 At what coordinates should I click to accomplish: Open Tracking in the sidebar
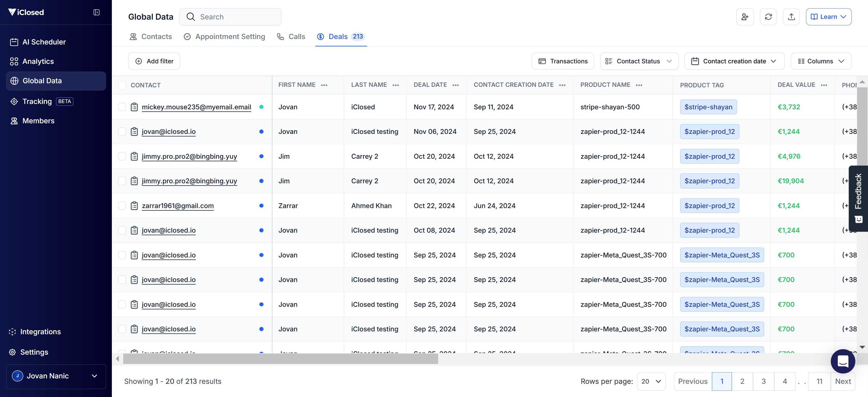37,101
